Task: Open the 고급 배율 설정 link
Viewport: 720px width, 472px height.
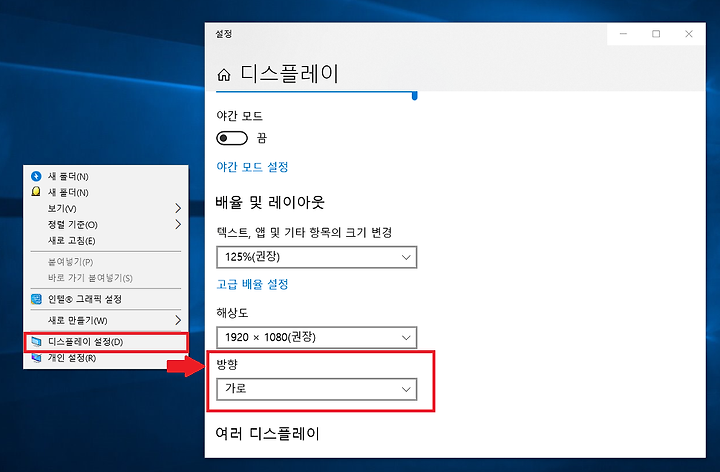Action: 252,284
